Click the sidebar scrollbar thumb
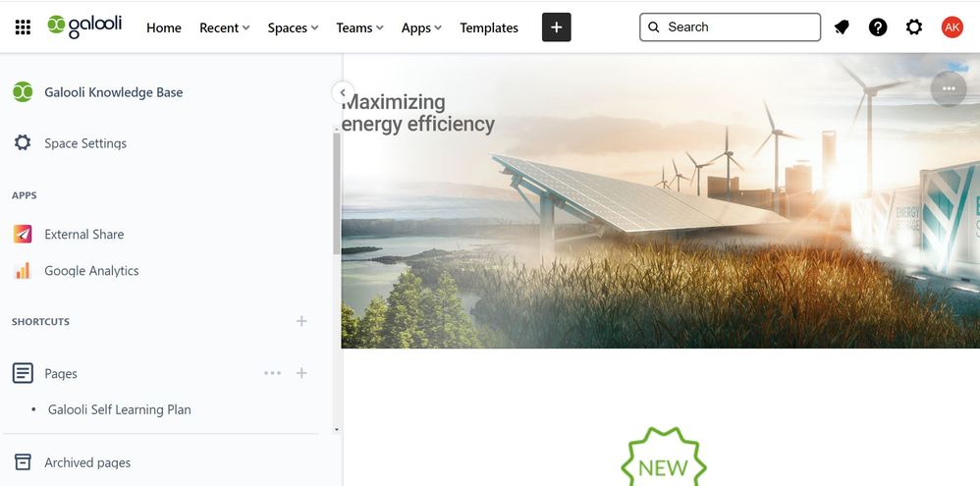Screen dimensions: 980x486 tap(337, 192)
